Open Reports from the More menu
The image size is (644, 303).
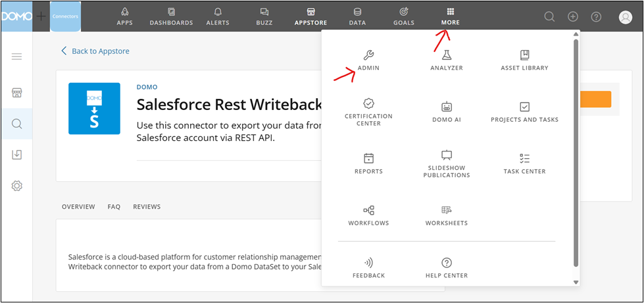pyautogui.click(x=368, y=163)
